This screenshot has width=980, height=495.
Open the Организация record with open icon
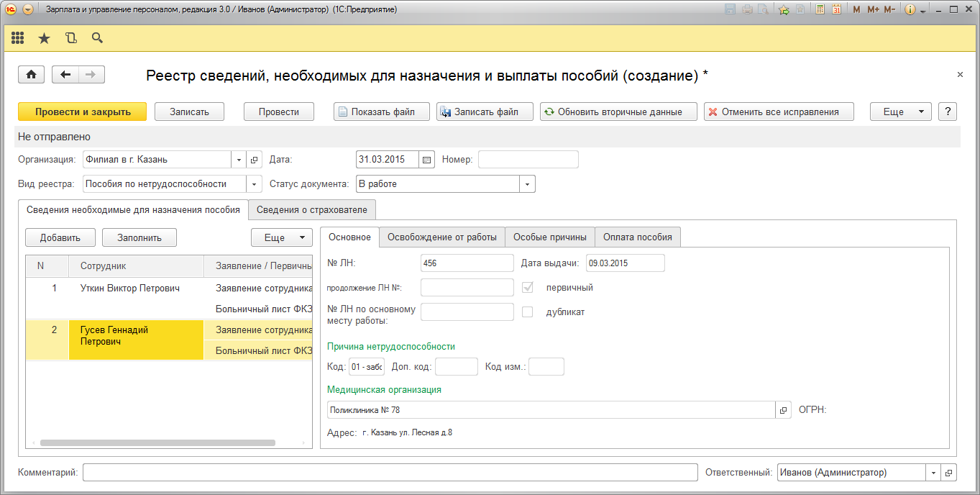click(x=254, y=160)
